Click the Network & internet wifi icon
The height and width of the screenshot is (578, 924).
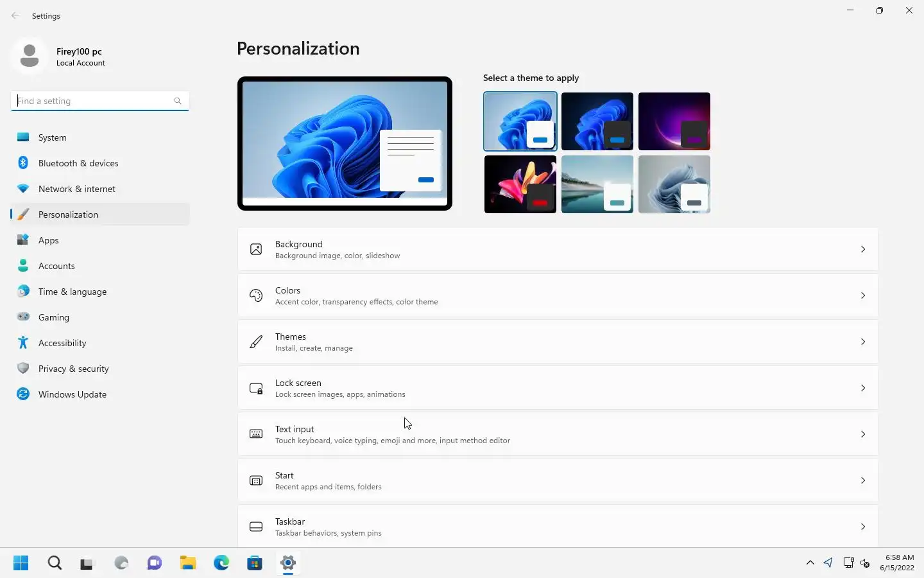click(x=23, y=189)
